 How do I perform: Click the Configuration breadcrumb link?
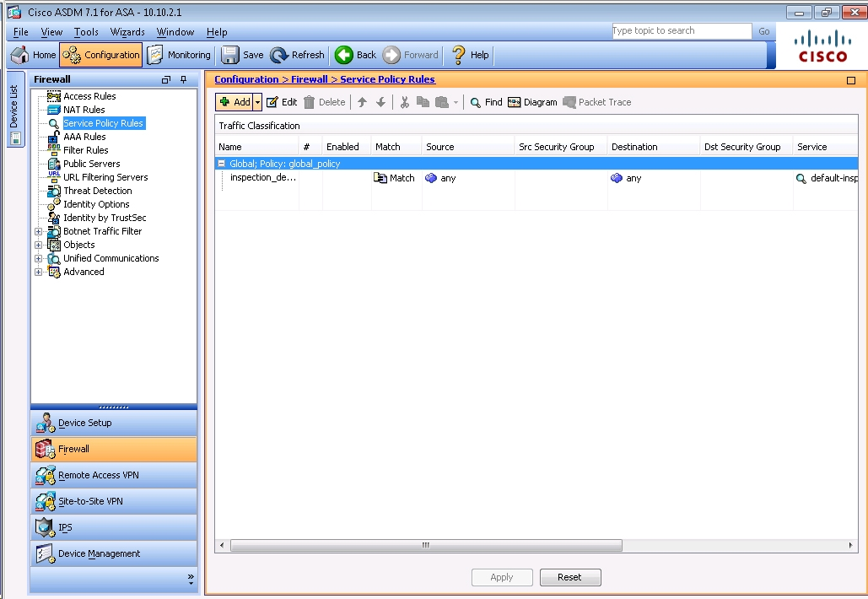coord(246,79)
